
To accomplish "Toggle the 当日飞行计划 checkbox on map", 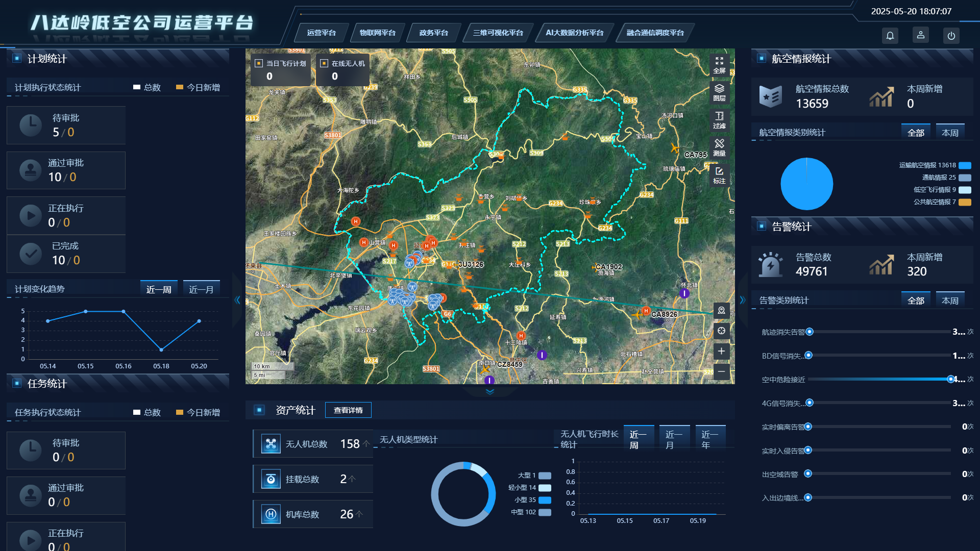I will point(259,63).
